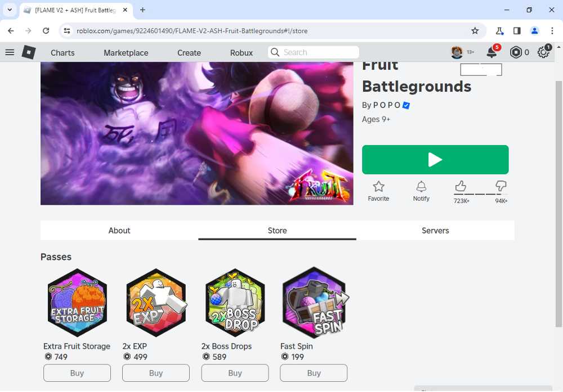Click the user avatar profile icon
Screen dimensions: 563x392
457,52
